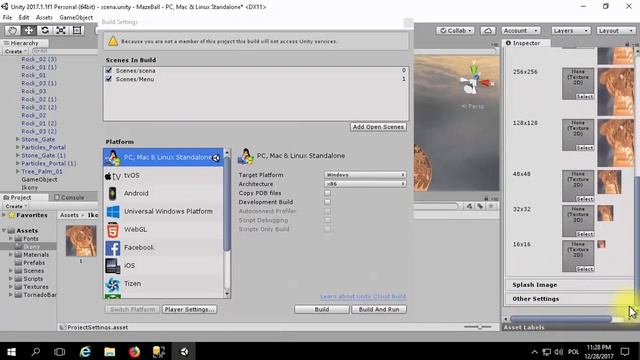Select TornadoBar folder in Project

coord(40,295)
